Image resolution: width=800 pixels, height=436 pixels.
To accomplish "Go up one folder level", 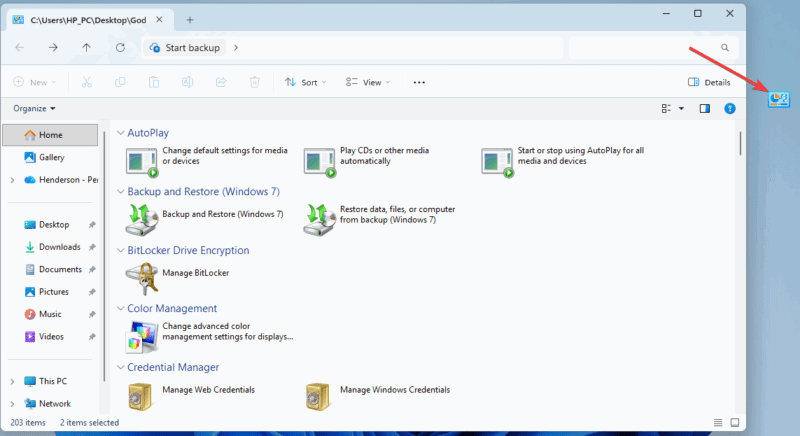I will [x=86, y=47].
